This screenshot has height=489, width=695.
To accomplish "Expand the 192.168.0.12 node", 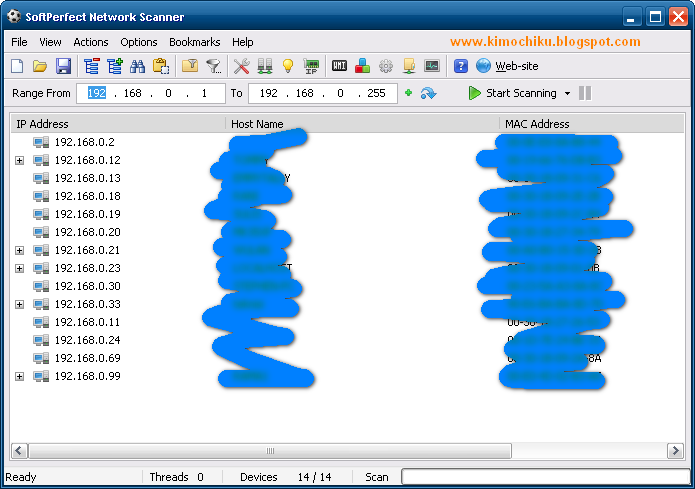I will (20, 160).
